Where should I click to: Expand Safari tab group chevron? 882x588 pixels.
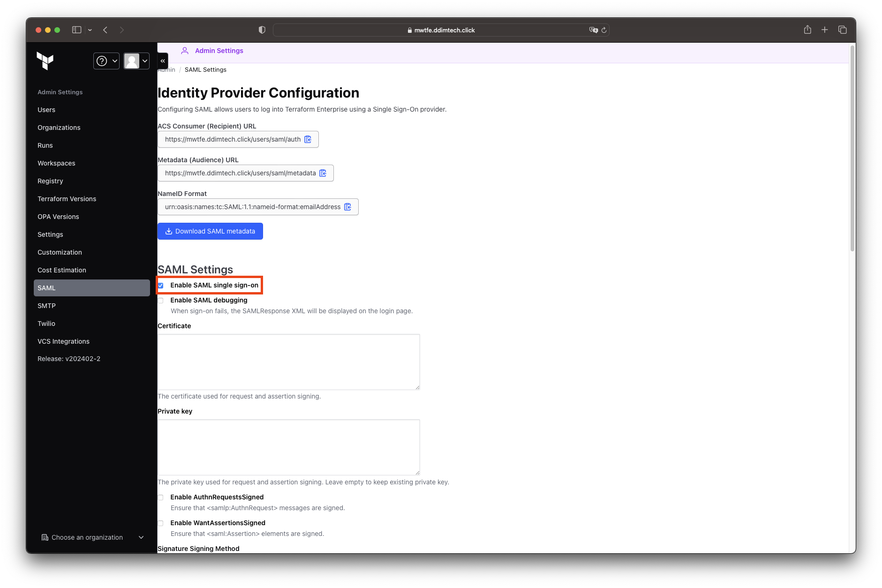[x=90, y=30]
